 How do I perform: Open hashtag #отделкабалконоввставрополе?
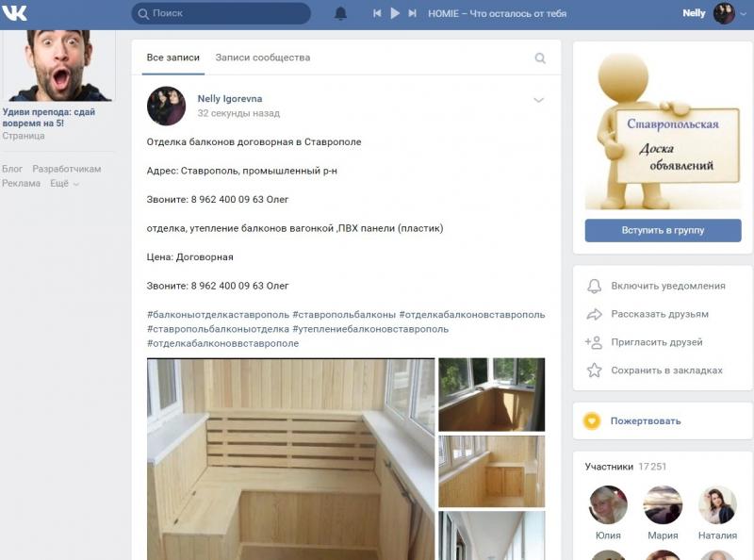pyautogui.click(x=222, y=343)
